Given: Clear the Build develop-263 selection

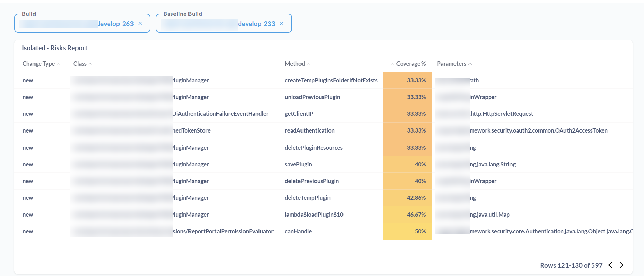Looking at the screenshot, I should click(140, 24).
